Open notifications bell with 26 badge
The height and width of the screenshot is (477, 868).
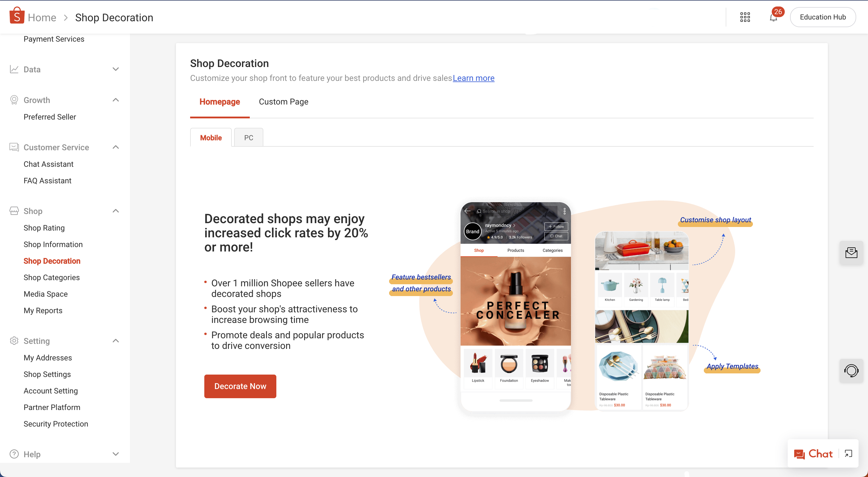[x=773, y=17]
